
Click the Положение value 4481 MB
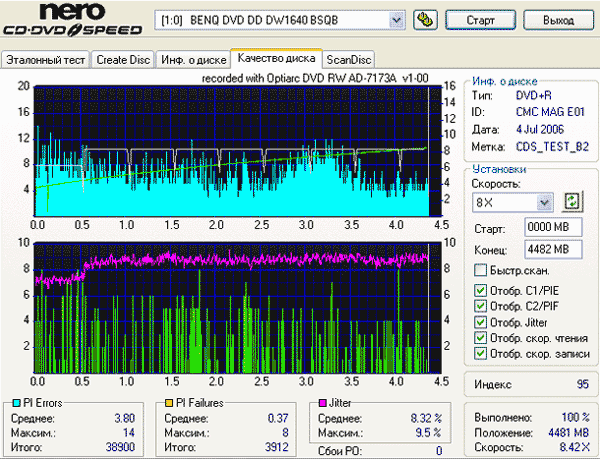tap(568, 433)
